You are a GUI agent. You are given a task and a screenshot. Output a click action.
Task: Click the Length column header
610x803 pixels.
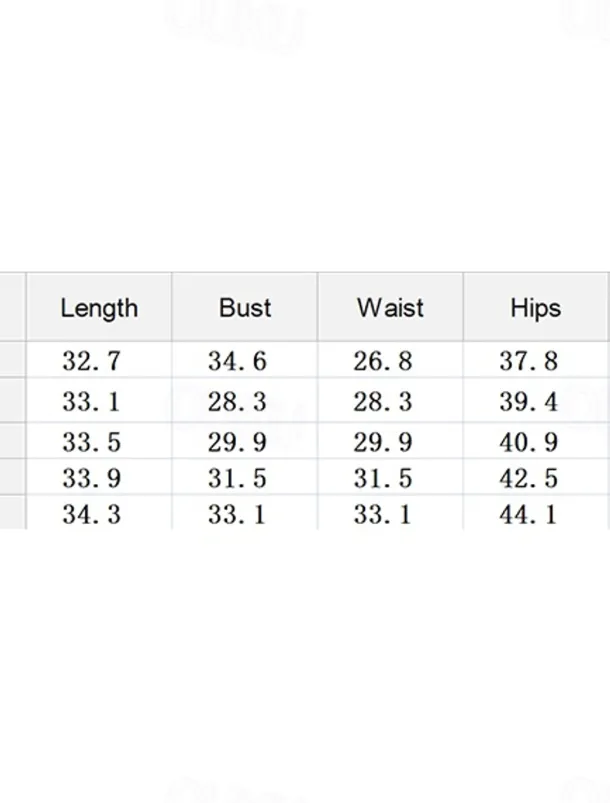(99, 308)
